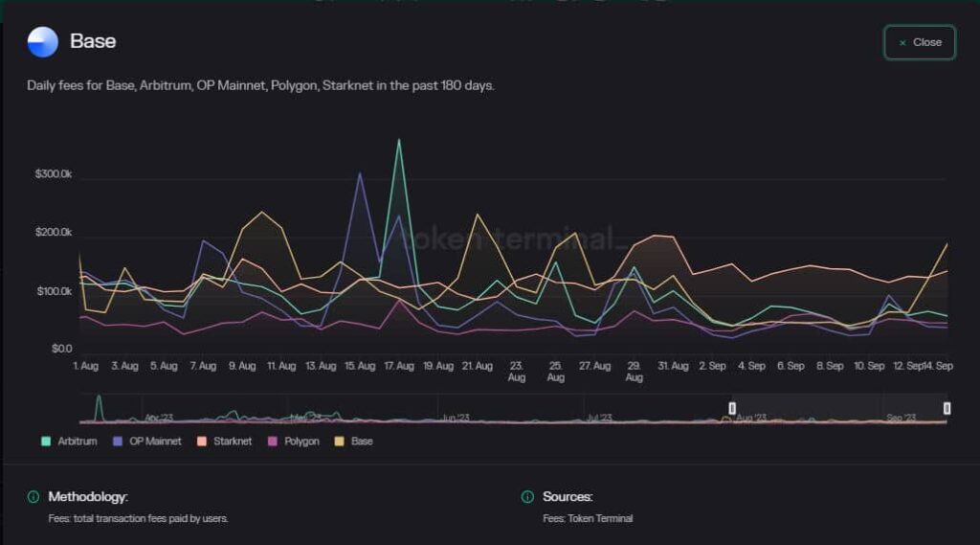The height and width of the screenshot is (545, 980).
Task: Click the OP Mainnet spike on 15 Aug
Action: point(359,173)
